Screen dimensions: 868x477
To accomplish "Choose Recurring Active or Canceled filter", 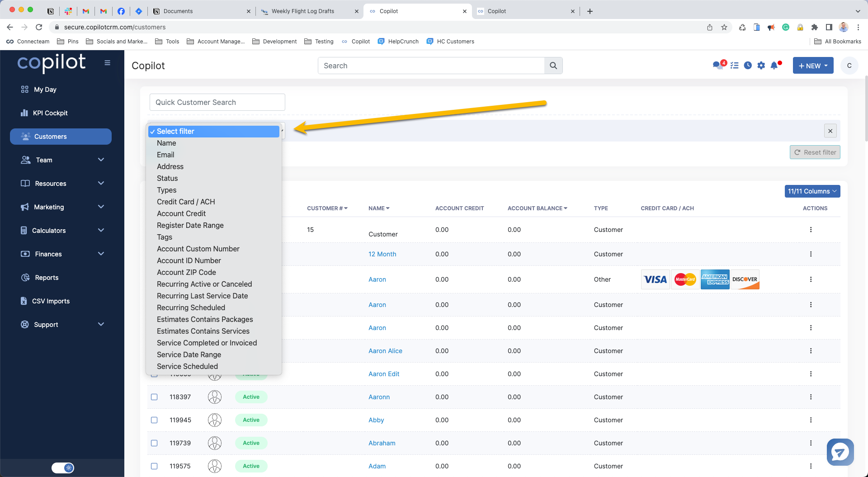I will 214,284.
